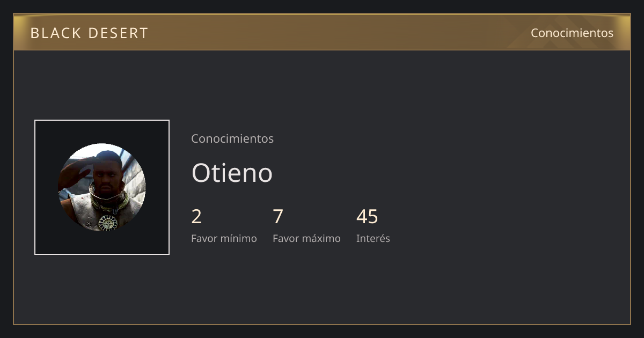
Task: Click the stone wall behind Otieno
Action: [x=136, y=180]
